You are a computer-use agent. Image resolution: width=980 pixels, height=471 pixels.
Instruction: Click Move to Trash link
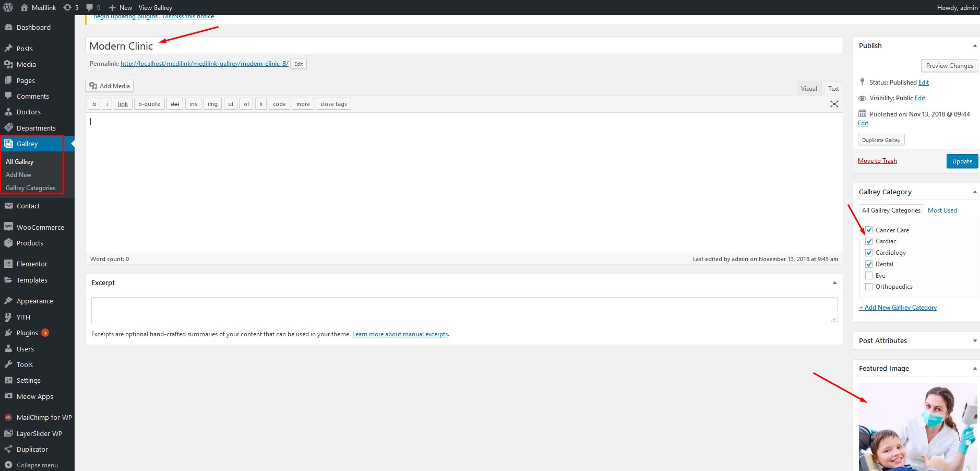(x=877, y=161)
